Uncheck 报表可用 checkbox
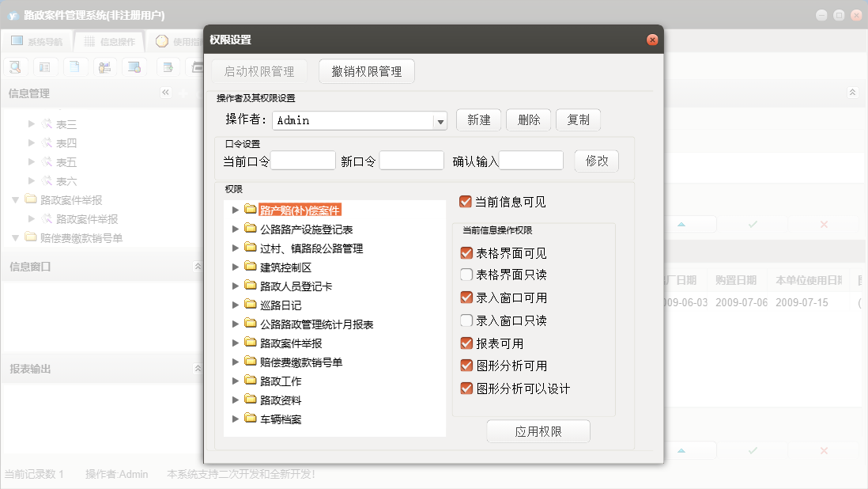The width and height of the screenshot is (868, 489). [x=466, y=343]
